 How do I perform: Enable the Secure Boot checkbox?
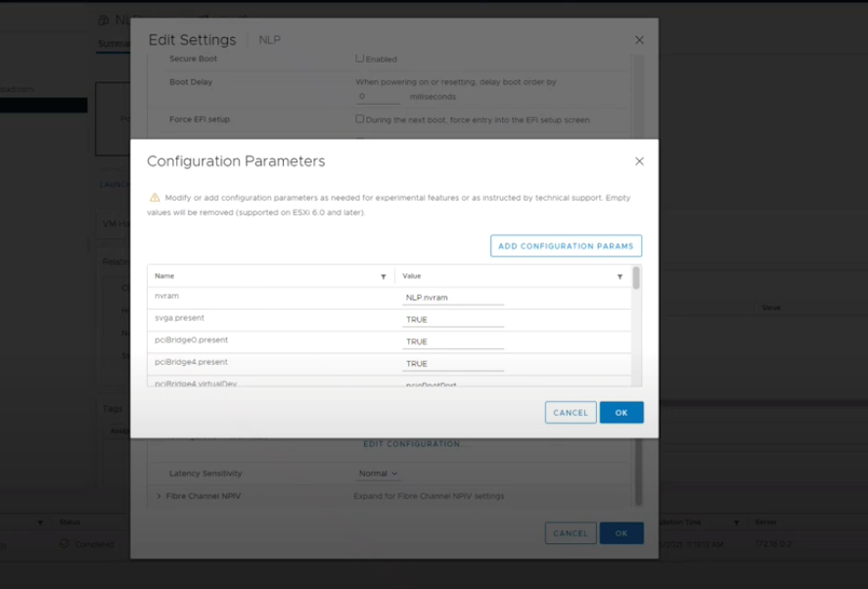tap(359, 59)
